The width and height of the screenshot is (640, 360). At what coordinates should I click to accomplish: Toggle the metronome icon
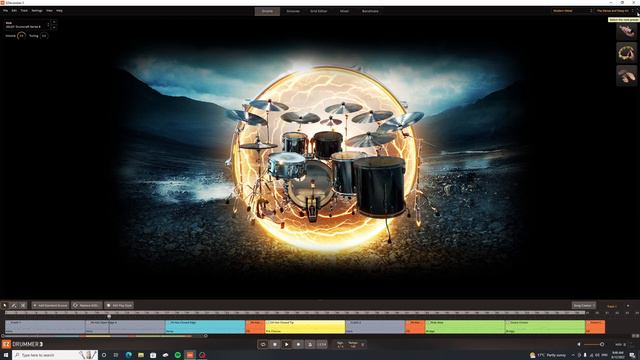point(310,344)
